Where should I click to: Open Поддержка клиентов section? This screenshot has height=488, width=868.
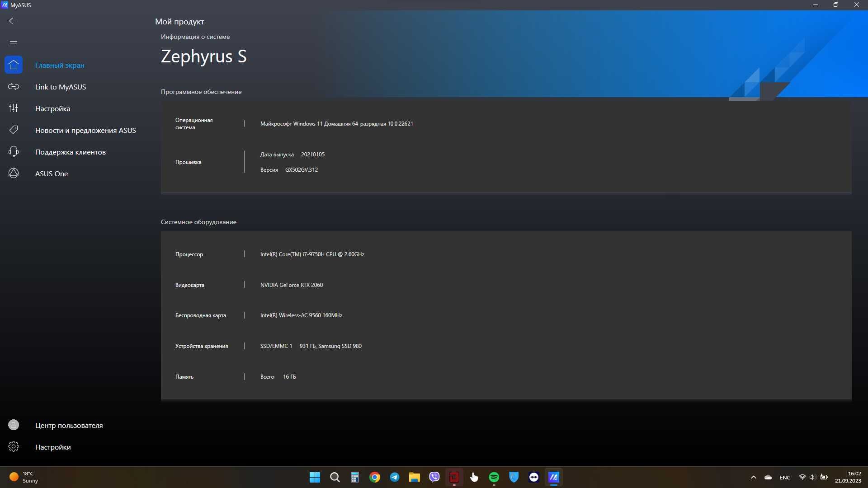(71, 152)
